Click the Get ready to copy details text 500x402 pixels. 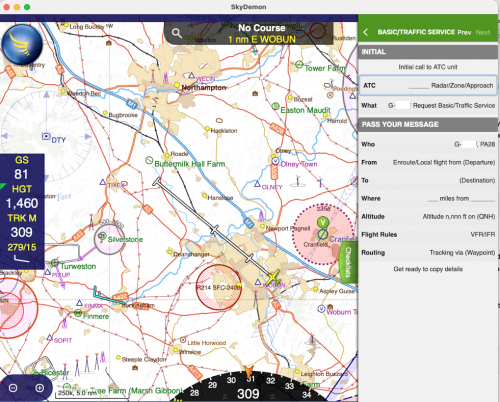pyautogui.click(x=428, y=269)
